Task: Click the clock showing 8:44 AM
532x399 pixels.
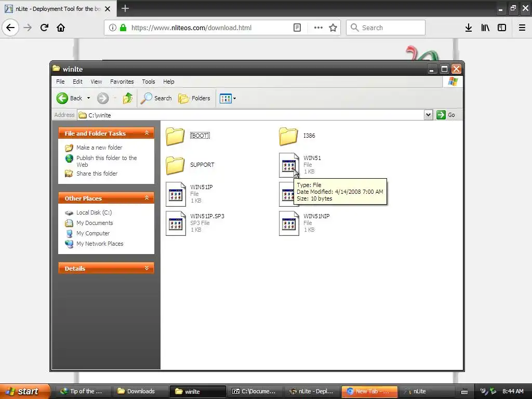Action: point(513,391)
